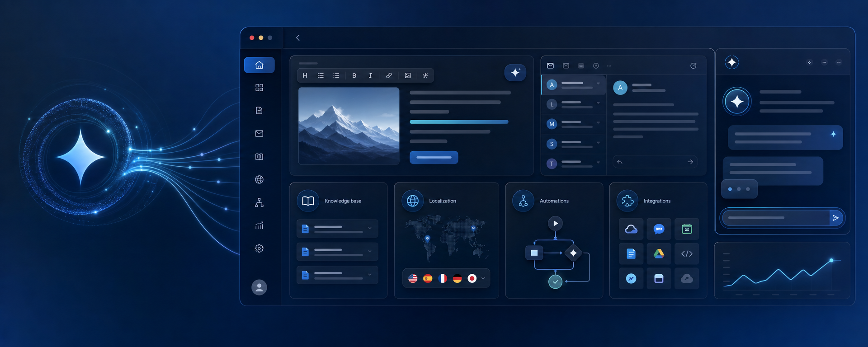Select the Germany flag
Image resolution: width=868 pixels, height=347 pixels.
tap(457, 279)
